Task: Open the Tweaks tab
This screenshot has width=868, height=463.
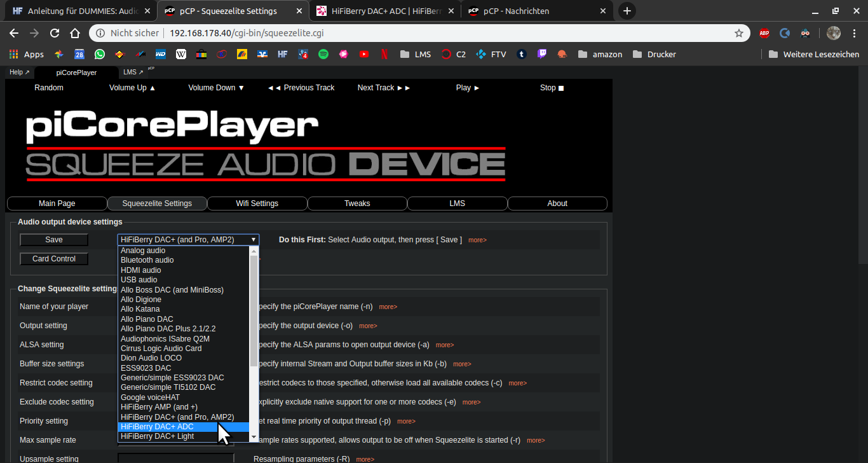Action: (357, 204)
